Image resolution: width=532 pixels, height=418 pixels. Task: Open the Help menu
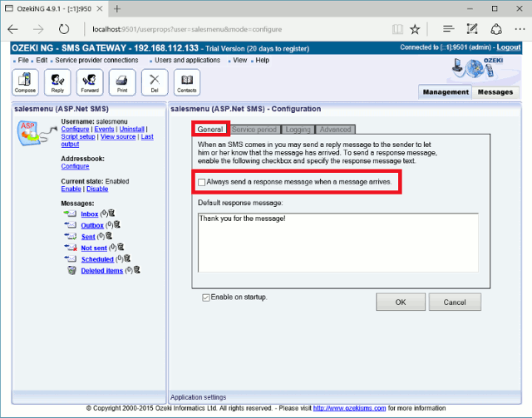coord(263,60)
